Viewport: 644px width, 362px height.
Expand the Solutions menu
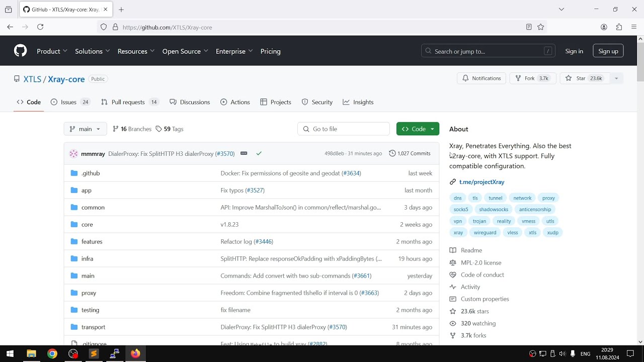pos(93,51)
